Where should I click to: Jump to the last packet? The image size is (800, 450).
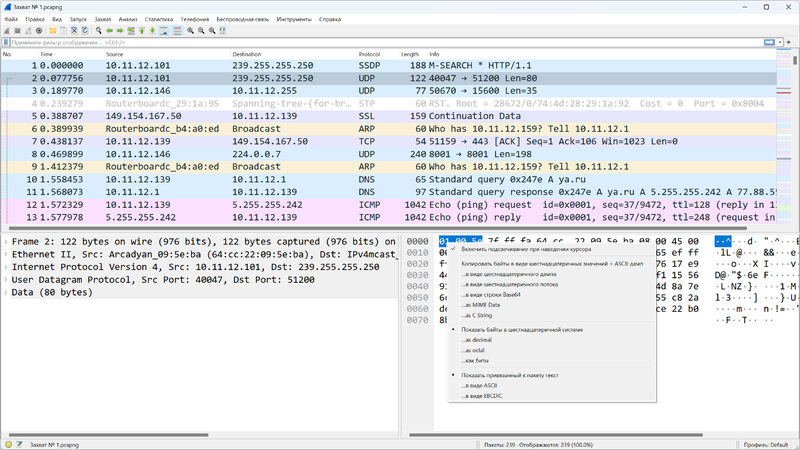point(153,31)
